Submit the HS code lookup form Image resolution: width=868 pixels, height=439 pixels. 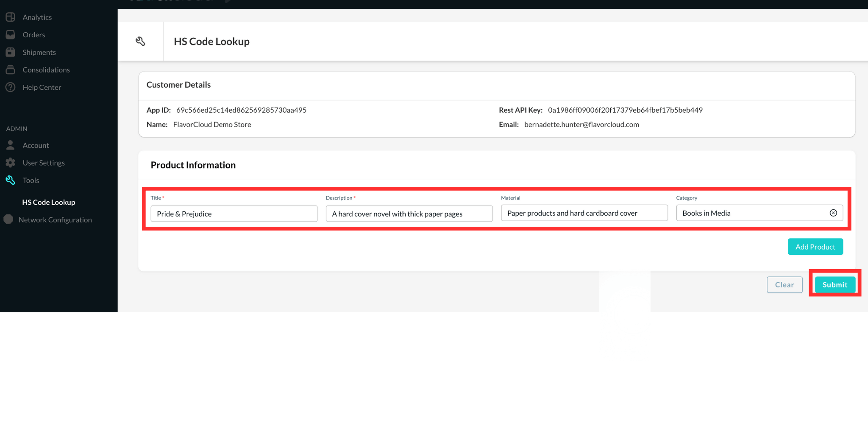[835, 285]
